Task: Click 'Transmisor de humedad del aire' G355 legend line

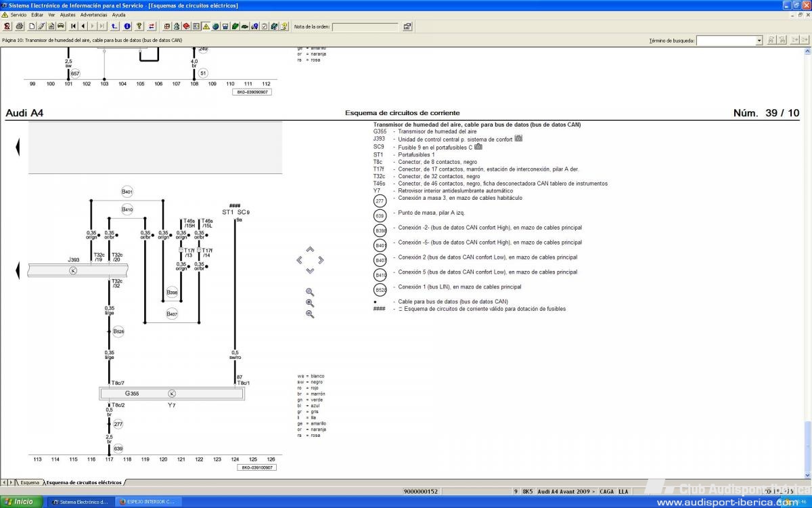Action: point(437,131)
